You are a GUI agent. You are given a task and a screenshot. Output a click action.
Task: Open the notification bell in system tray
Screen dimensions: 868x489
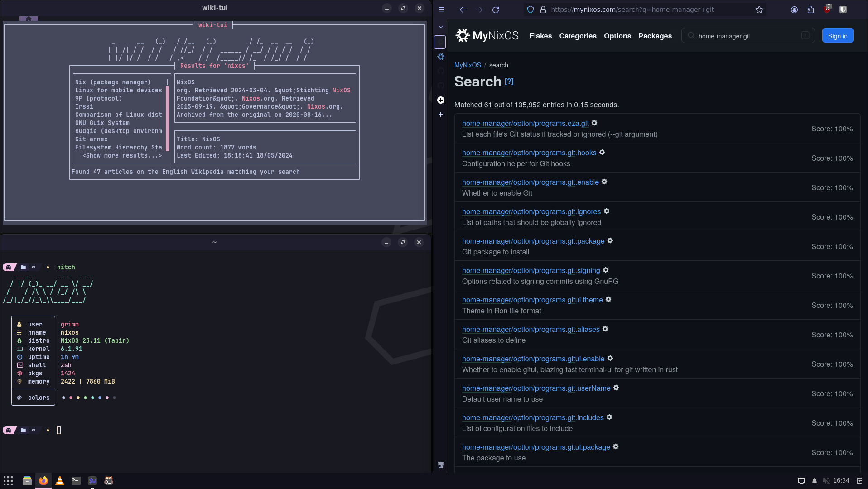pyautogui.click(x=815, y=481)
